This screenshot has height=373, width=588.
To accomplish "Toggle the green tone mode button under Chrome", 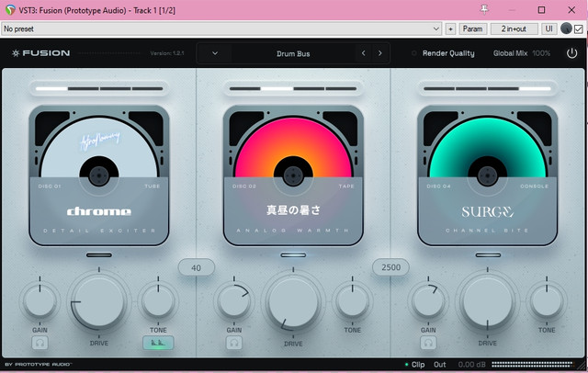I will click(158, 343).
